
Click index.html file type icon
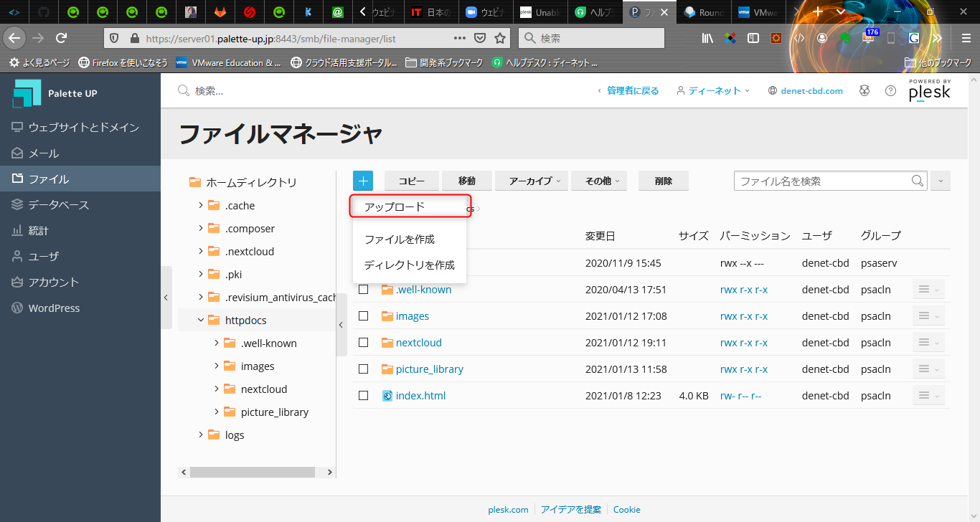[x=387, y=396]
